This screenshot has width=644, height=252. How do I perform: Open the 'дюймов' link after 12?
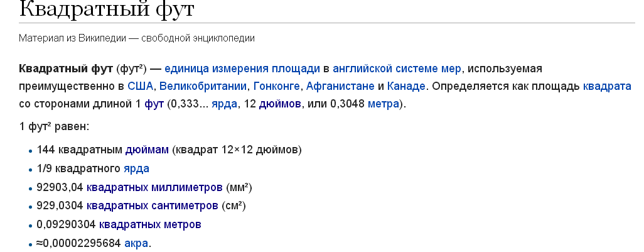(280, 104)
